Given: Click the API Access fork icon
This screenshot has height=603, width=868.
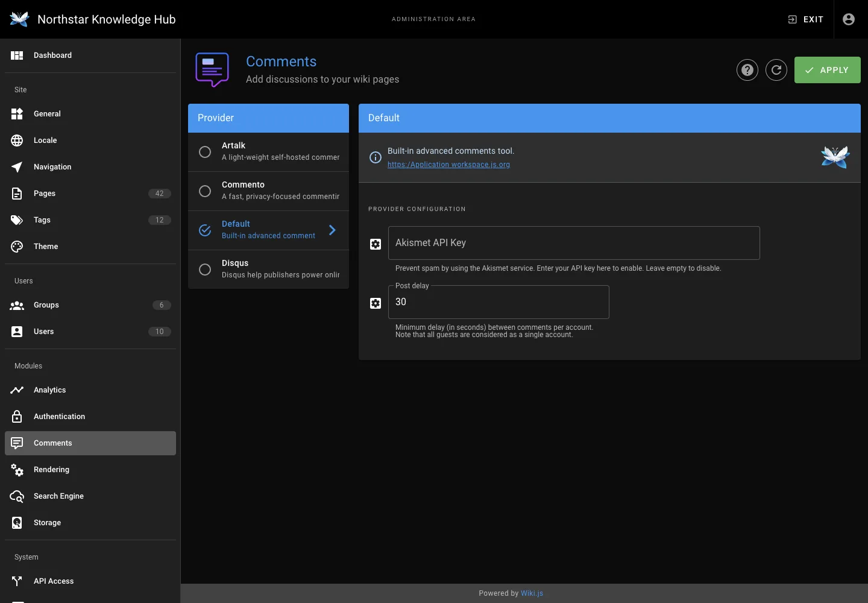Looking at the screenshot, I should tap(17, 581).
